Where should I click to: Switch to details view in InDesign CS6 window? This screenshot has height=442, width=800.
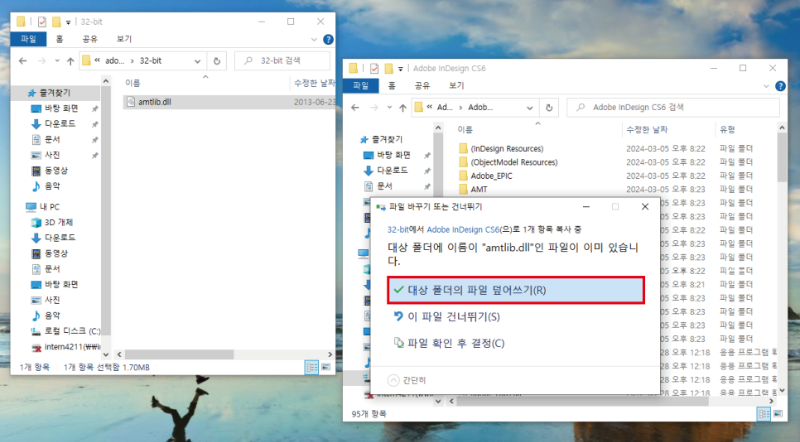(x=764, y=414)
